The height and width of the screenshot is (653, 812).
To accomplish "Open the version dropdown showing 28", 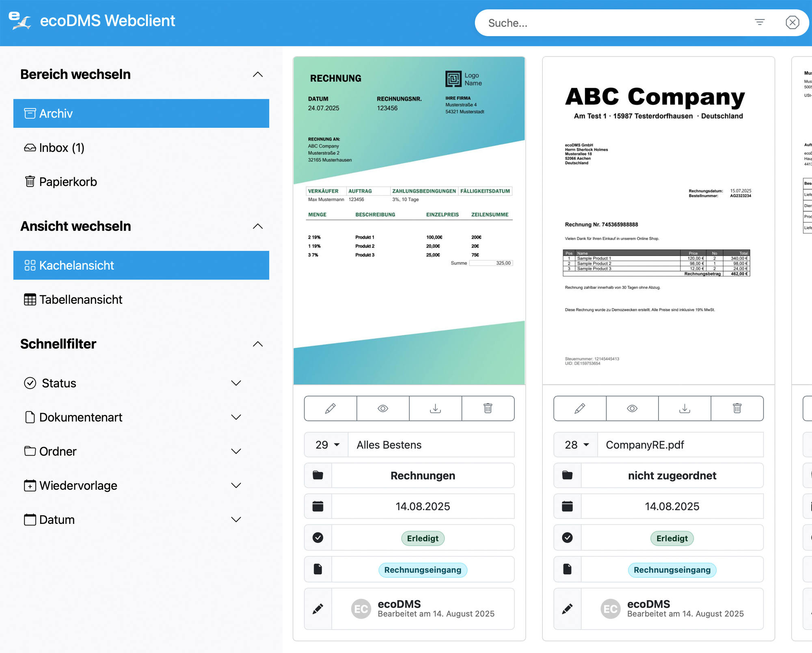I will click(x=576, y=445).
